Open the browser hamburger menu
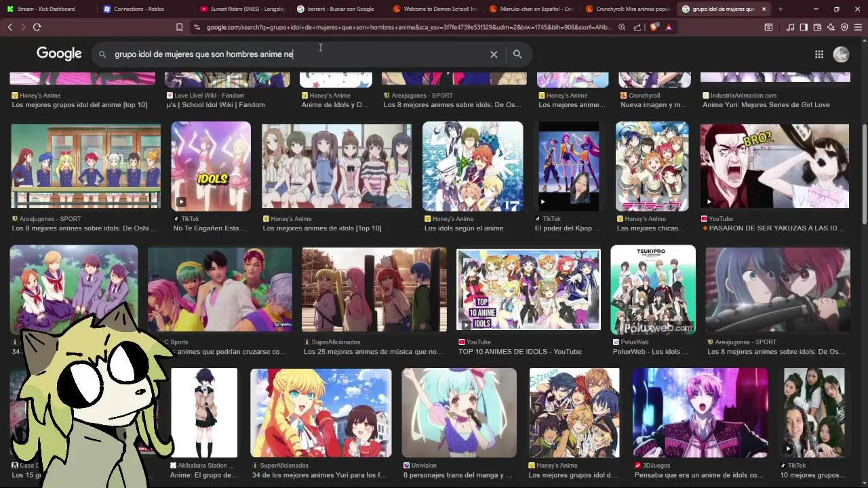This screenshot has width=868, height=488. coord(858,27)
